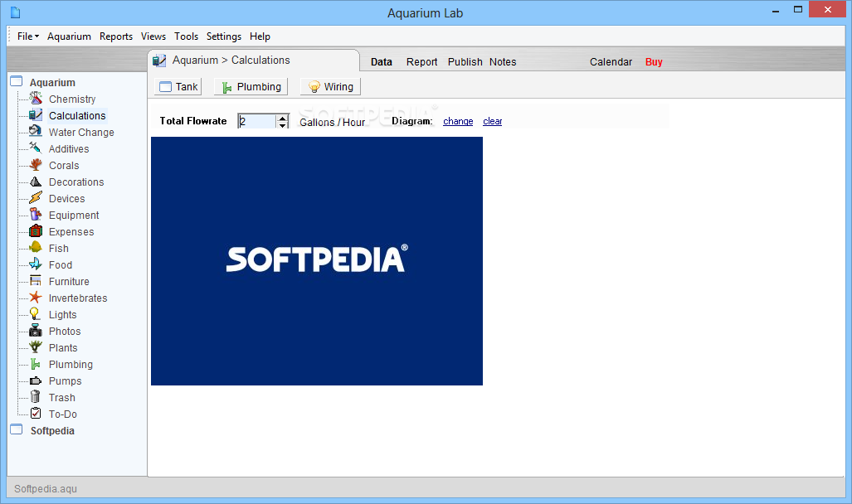This screenshot has width=852, height=504.
Task: Click the change diagram link
Action: [x=458, y=121]
